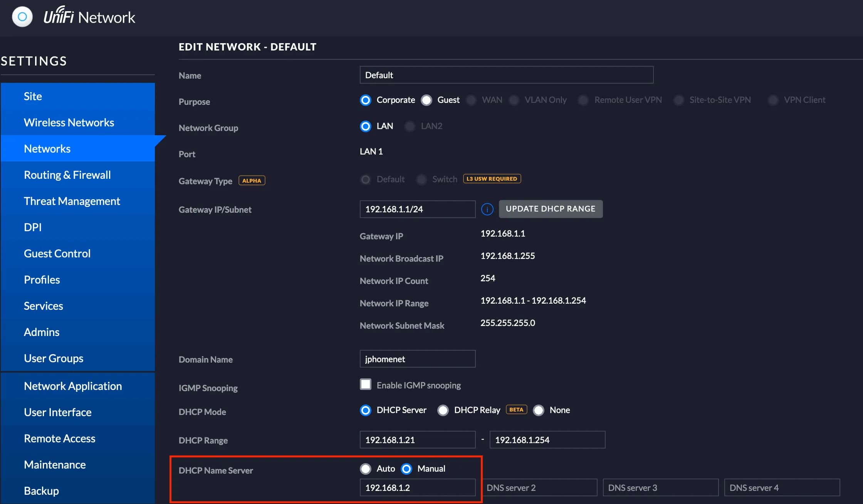The width and height of the screenshot is (863, 504).
Task: Open Routing & Firewall settings
Action: 67,174
